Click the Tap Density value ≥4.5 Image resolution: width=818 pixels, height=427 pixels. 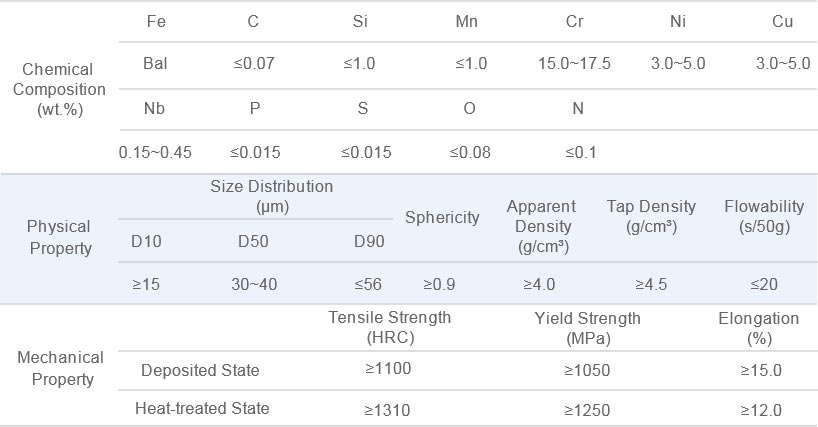point(651,284)
